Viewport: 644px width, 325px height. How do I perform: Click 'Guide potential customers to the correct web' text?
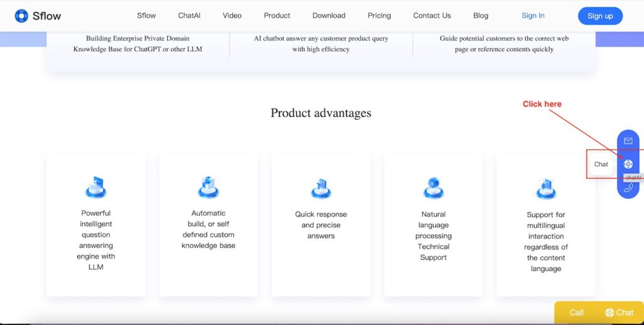[504, 43]
